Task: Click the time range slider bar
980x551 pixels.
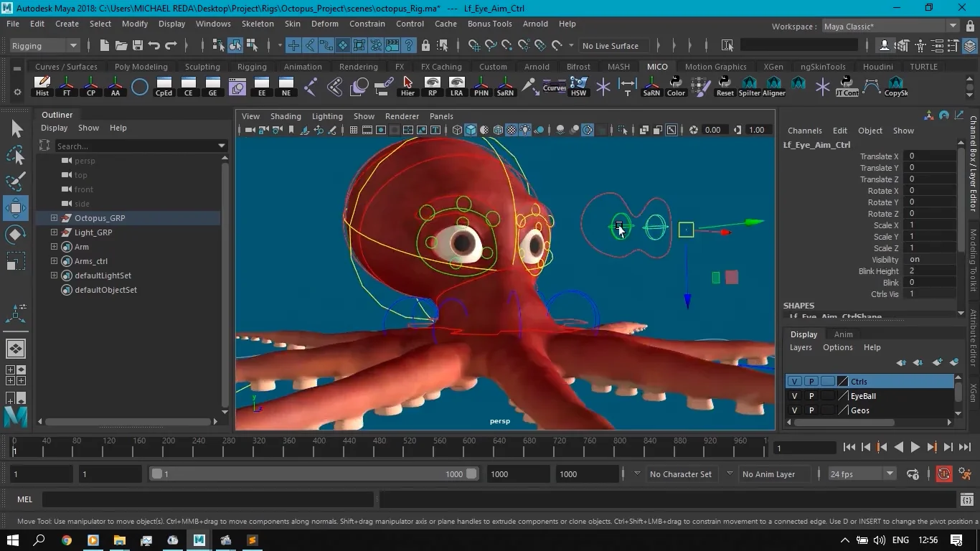Action: pyautogui.click(x=314, y=474)
